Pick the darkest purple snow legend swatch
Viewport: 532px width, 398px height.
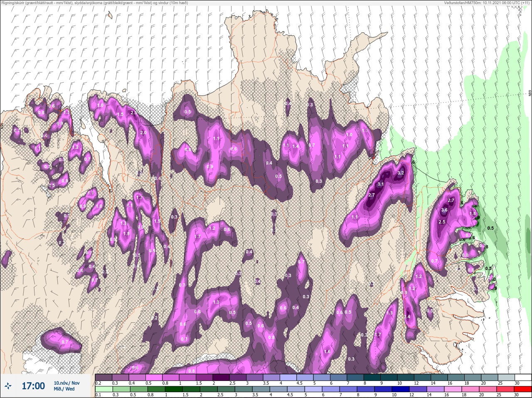(222, 377)
